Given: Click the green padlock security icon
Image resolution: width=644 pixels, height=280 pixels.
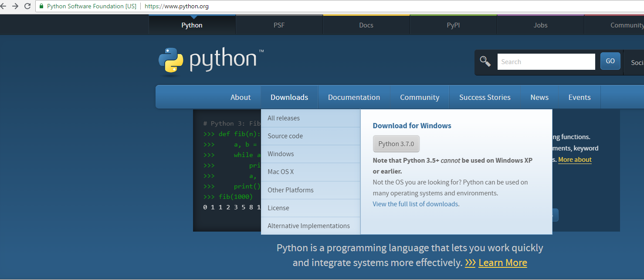Looking at the screenshot, I should pos(41,7).
